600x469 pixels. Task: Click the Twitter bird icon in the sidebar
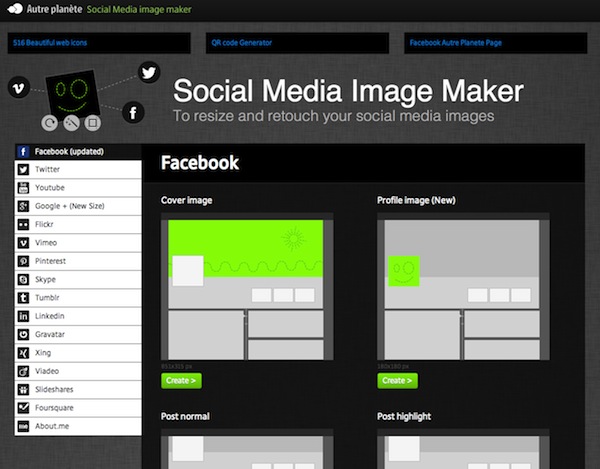(x=23, y=169)
